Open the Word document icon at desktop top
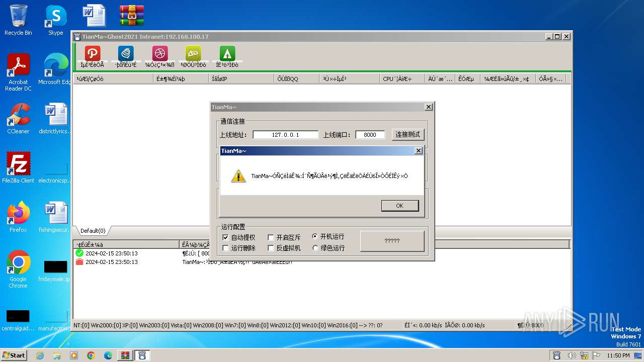The image size is (644, 362). point(94,16)
